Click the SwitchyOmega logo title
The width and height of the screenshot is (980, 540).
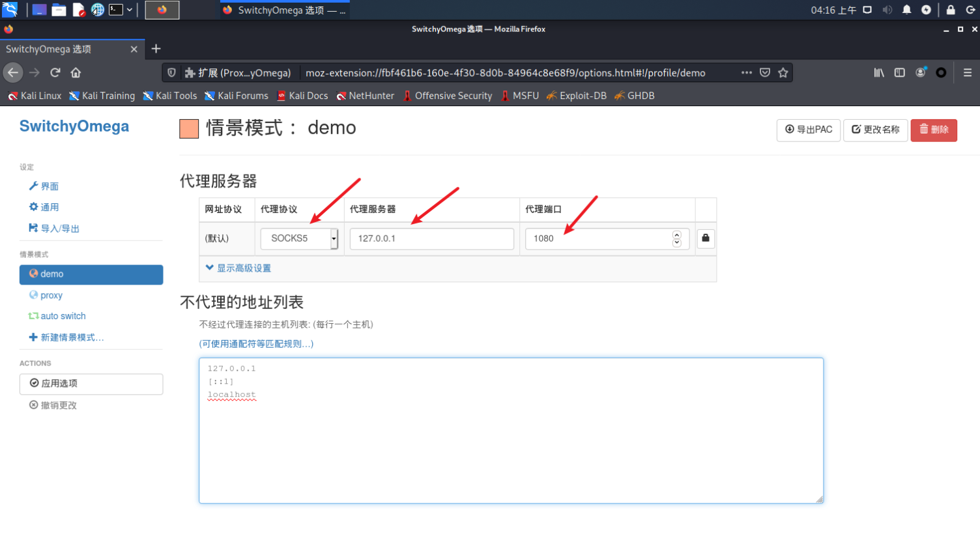coord(74,126)
